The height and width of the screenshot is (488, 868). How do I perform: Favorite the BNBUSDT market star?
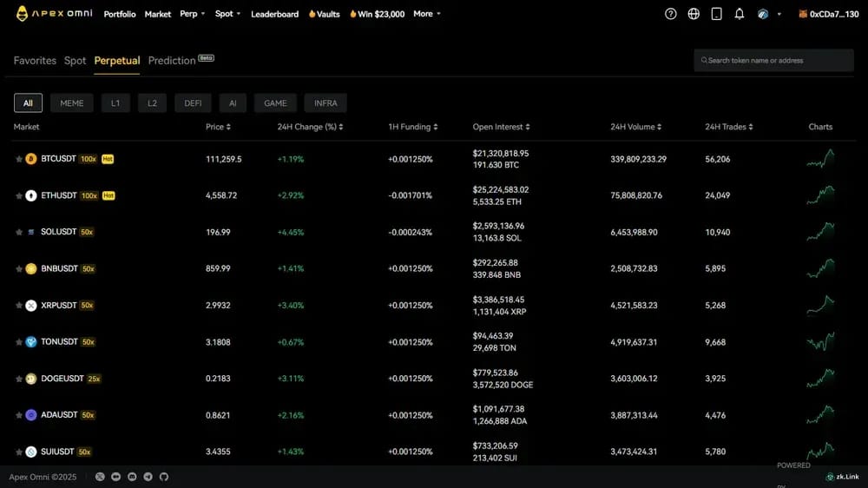coord(19,268)
